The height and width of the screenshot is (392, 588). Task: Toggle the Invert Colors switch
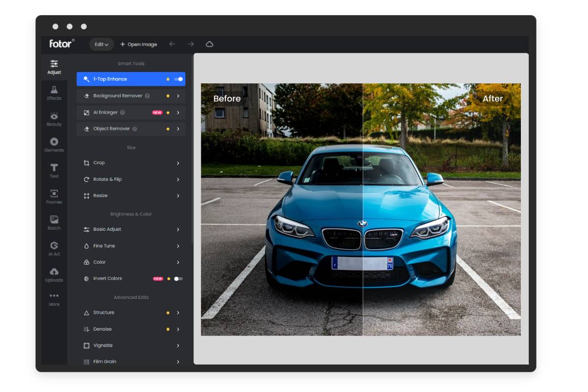[178, 279]
